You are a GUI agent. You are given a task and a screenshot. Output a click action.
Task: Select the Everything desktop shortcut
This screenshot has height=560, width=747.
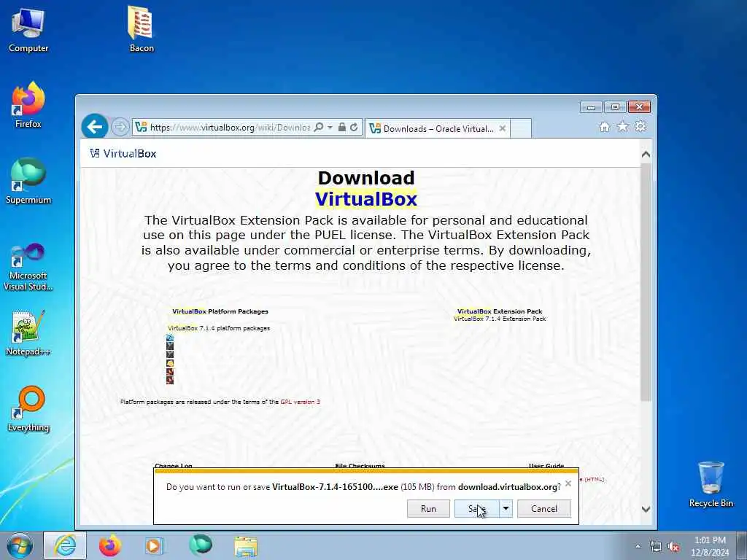(x=28, y=408)
